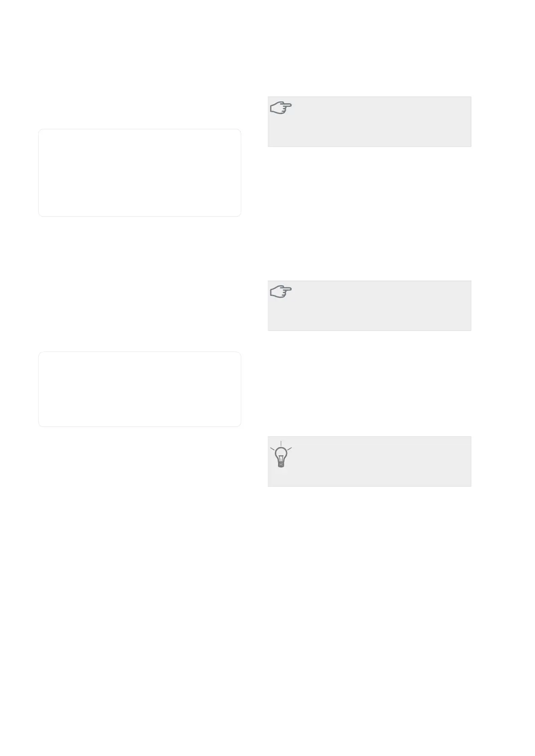Click inside the taller white rounded frame

(140, 173)
